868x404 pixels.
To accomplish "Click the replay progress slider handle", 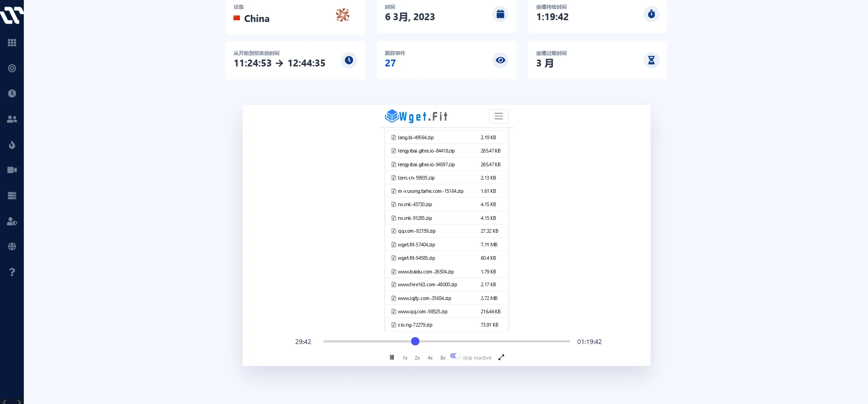I will pos(415,341).
